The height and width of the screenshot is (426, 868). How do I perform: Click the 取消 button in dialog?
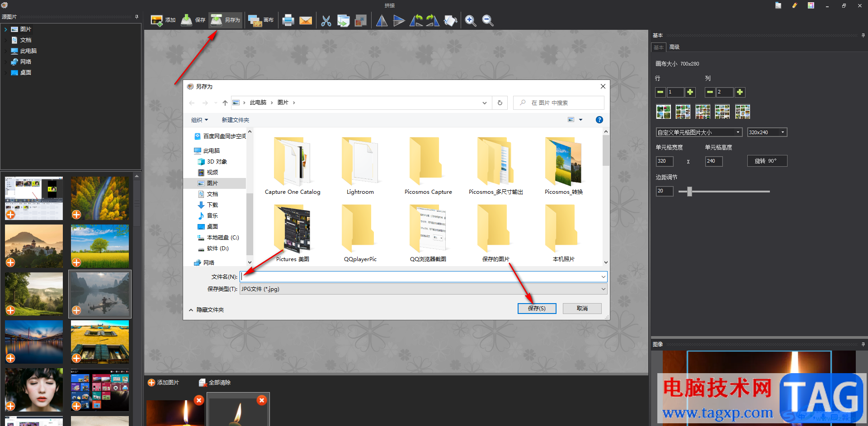point(582,309)
